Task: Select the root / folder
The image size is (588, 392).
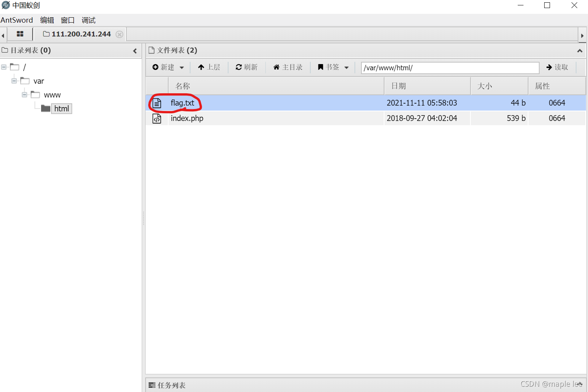Action: pyautogui.click(x=25, y=67)
